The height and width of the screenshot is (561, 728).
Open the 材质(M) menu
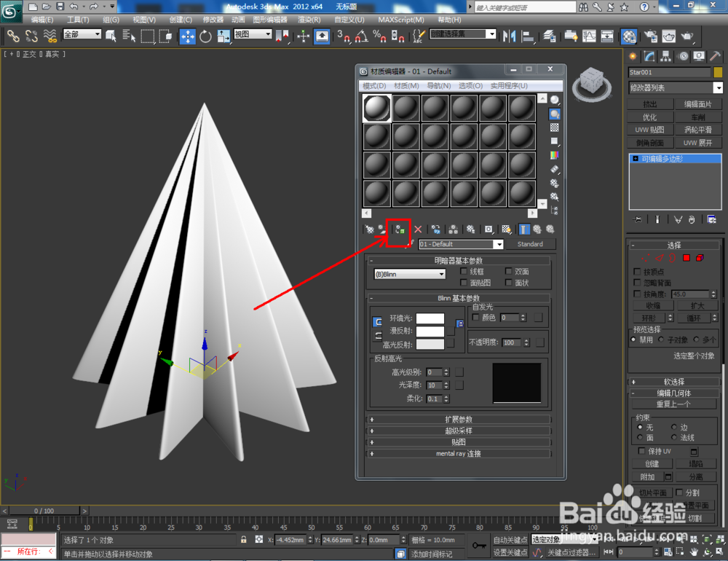[406, 85]
